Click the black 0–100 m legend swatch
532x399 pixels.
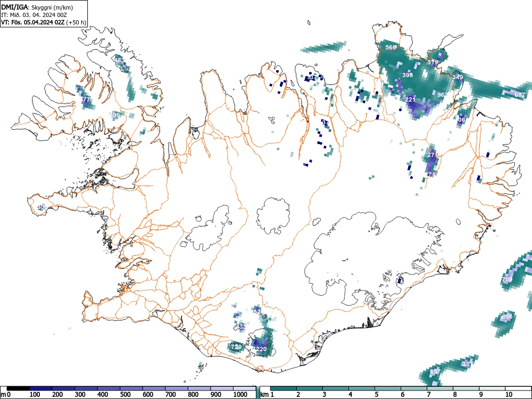[18, 388]
